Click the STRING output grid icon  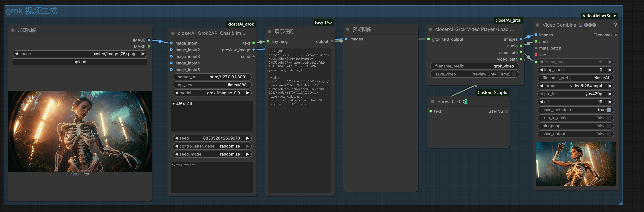tap(506, 111)
